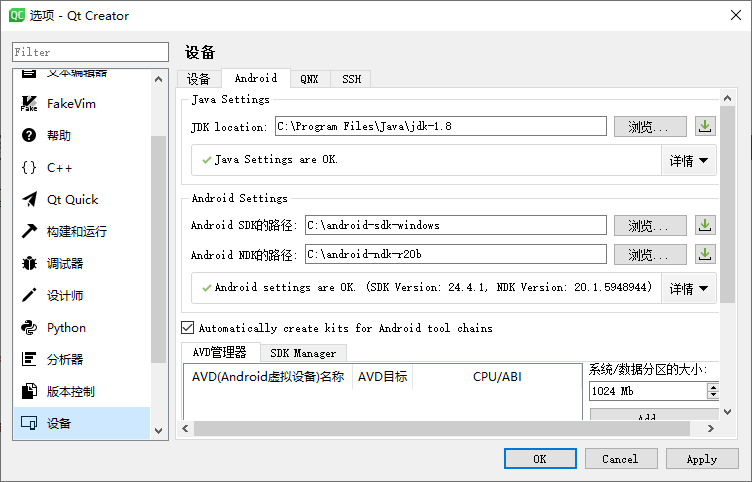Image resolution: width=752 pixels, height=482 pixels.
Task: Click horizontal scrollbar left arrow
Action: tap(186, 428)
